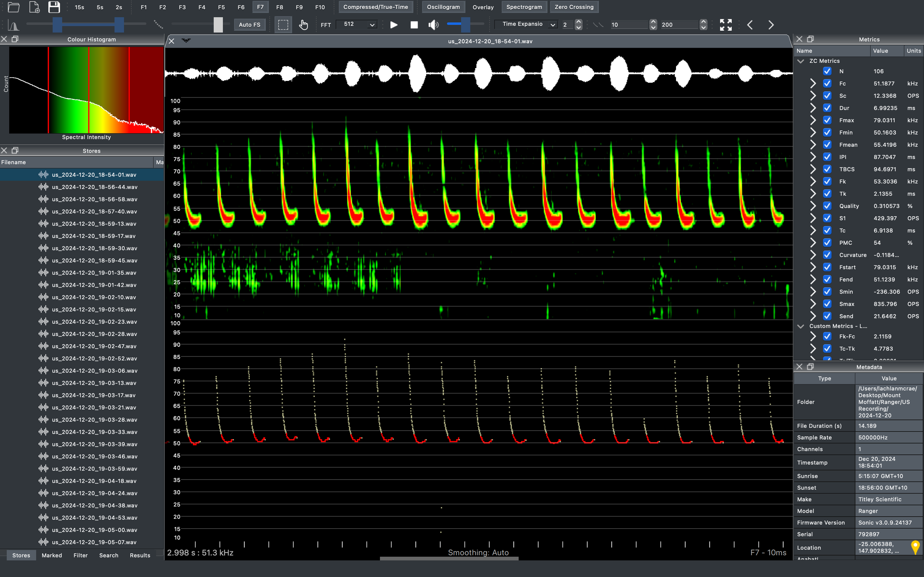Screen dimensions: 924x577
Task: Disable the Curvature metric checkbox
Action: (827, 255)
